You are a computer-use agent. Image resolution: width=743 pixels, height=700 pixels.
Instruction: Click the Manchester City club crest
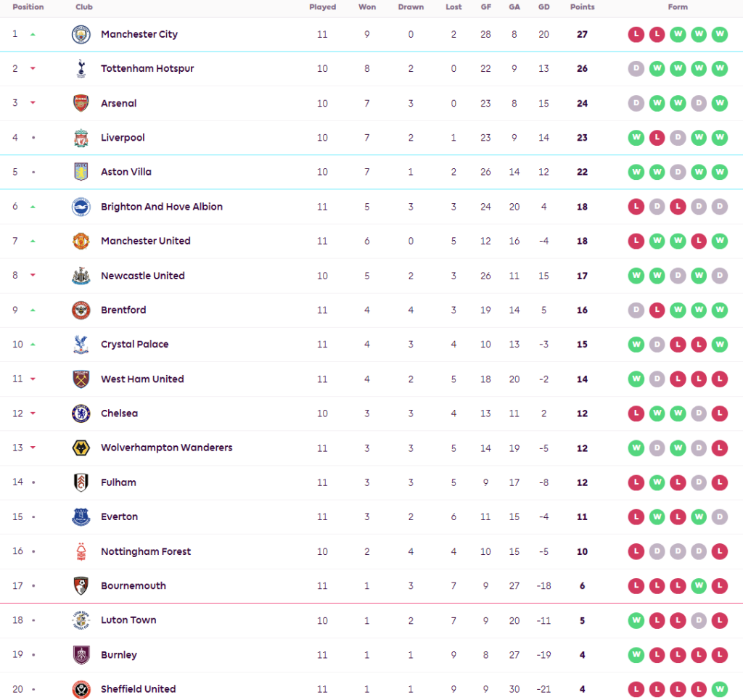pos(81,34)
